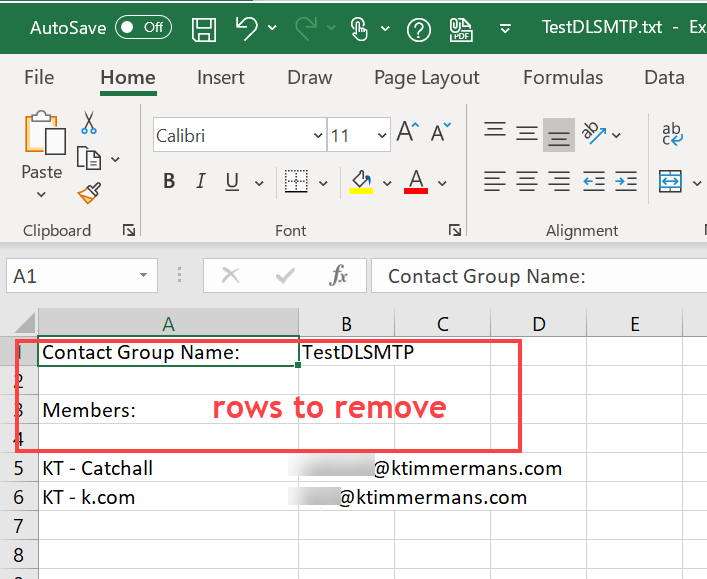Screen dimensions: 707x579
Task: Select the cell containing KT - Catchall
Action: click(168, 468)
